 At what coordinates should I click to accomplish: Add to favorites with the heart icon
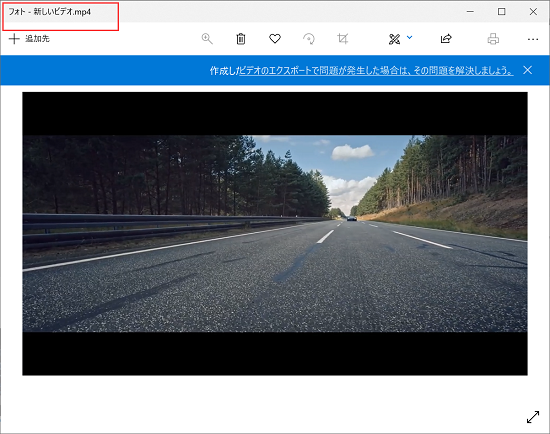click(275, 39)
